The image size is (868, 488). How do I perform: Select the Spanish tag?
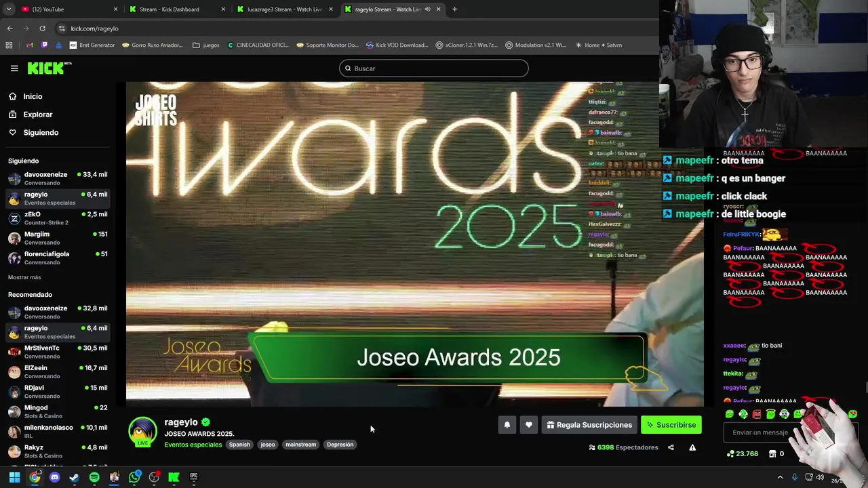[239, 445]
